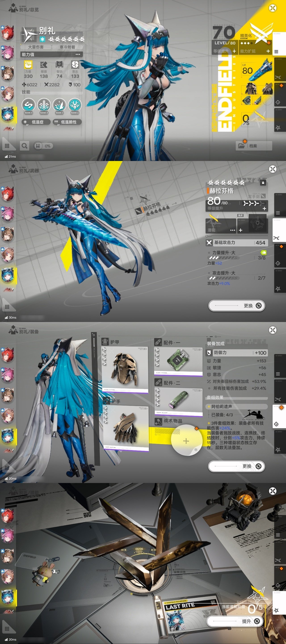The height and width of the screenshot is (644, 286).
Task: Add a 战术物品 via the round plus slot
Action: (186, 441)
